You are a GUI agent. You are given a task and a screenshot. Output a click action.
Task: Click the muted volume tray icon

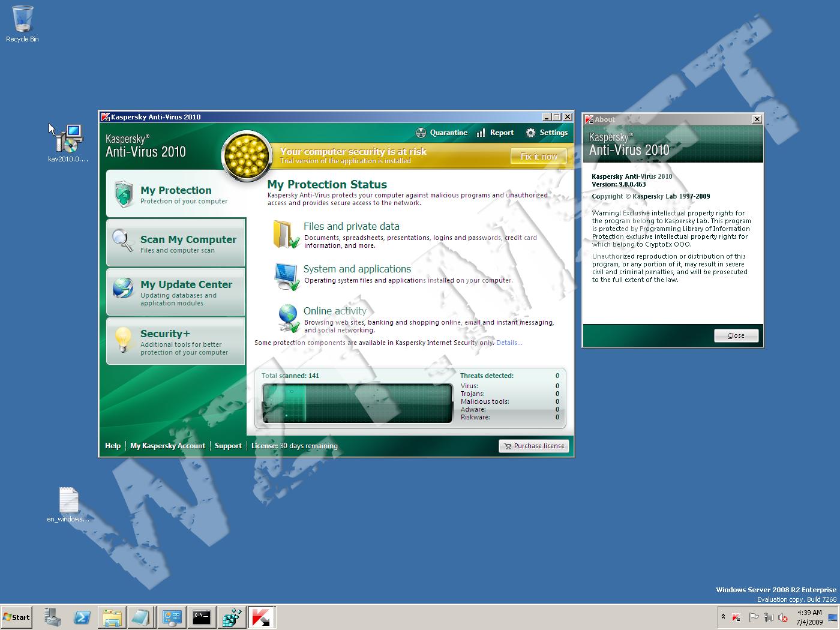[783, 617]
